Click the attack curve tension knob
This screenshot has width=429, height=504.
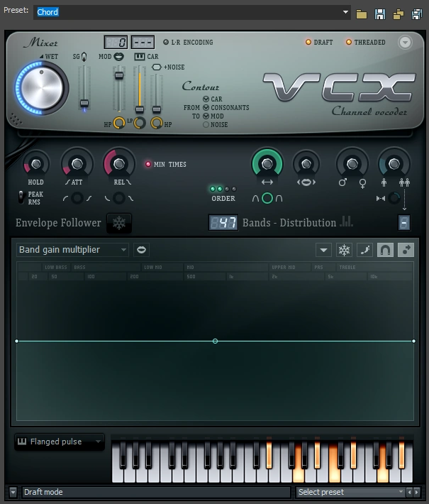77,198
